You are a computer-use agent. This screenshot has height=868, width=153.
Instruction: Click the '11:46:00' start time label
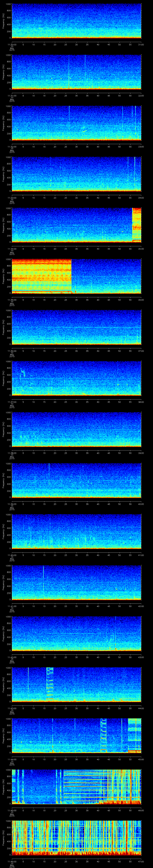pos(12,861)
